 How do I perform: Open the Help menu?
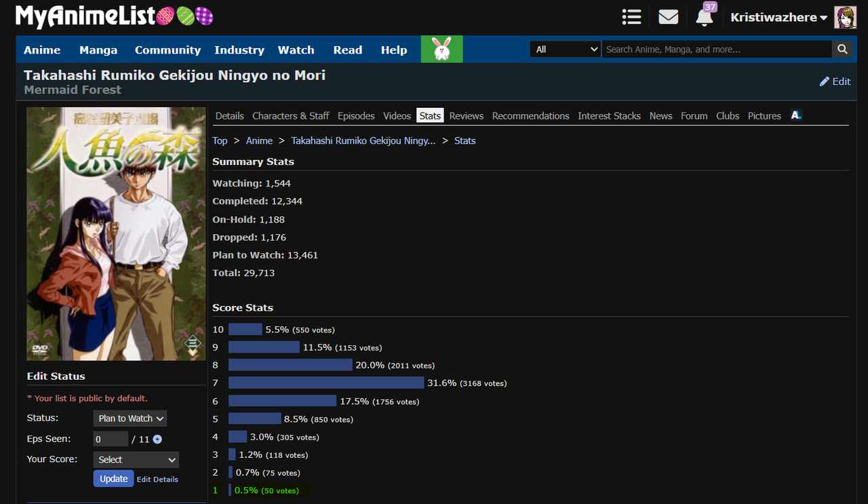[394, 50]
